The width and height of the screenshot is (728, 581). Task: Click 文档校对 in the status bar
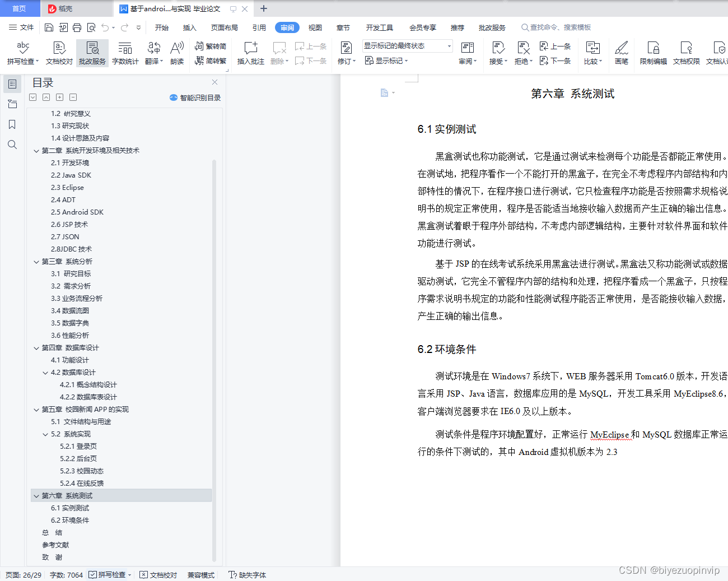pyautogui.click(x=158, y=575)
